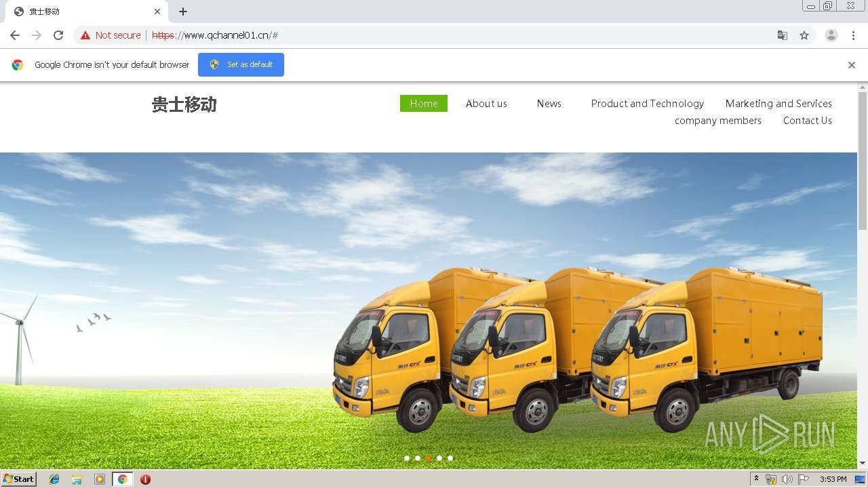Open the media player taskbar icon
Screen dimensions: 868x488
tap(100, 479)
